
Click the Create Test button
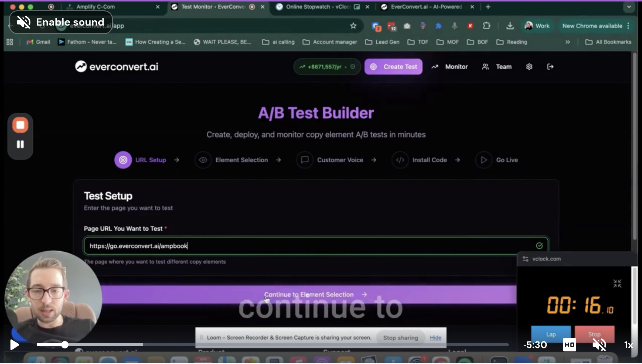(x=393, y=67)
